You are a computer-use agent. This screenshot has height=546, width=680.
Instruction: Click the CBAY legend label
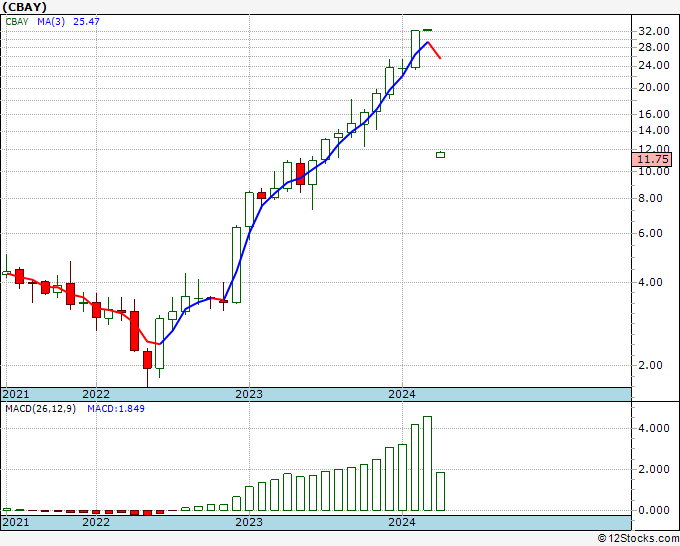tap(17, 21)
